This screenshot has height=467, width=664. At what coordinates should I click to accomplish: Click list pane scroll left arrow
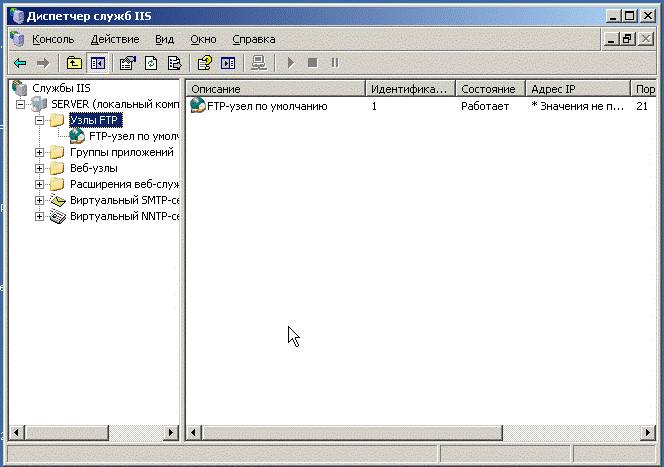coord(194,433)
